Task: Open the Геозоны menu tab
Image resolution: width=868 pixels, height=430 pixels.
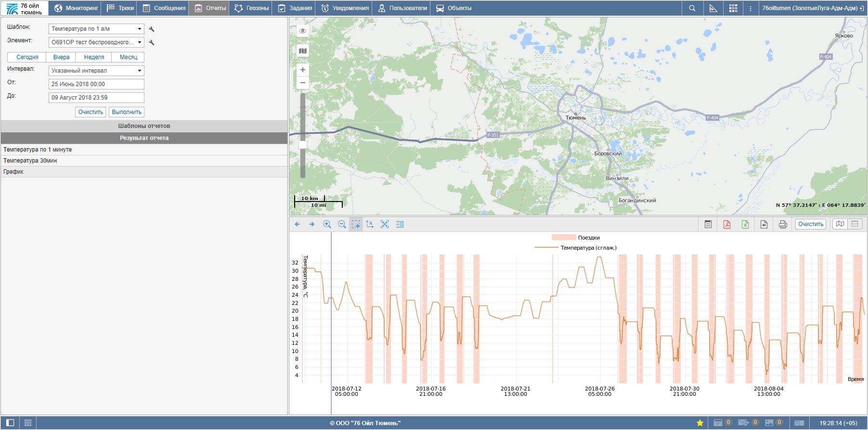Action: tap(252, 8)
